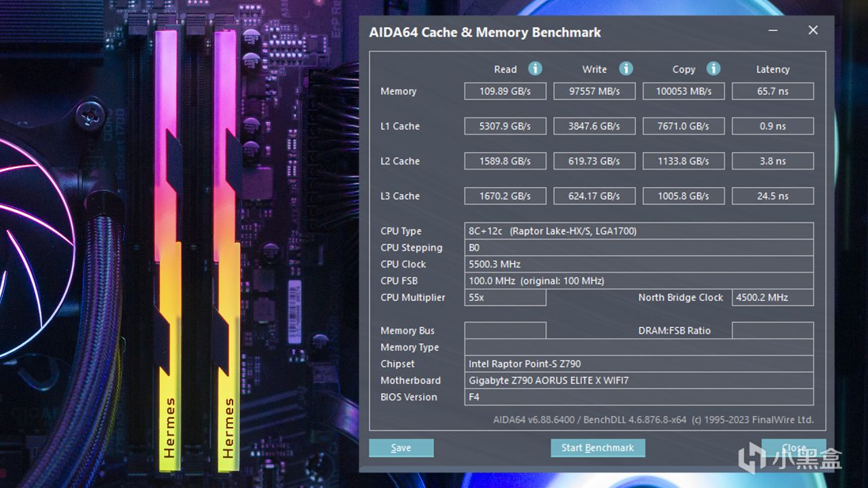Click the L2 Cache Write value "619.73 GB/s"
The width and height of the screenshot is (868, 488).
pos(595,161)
